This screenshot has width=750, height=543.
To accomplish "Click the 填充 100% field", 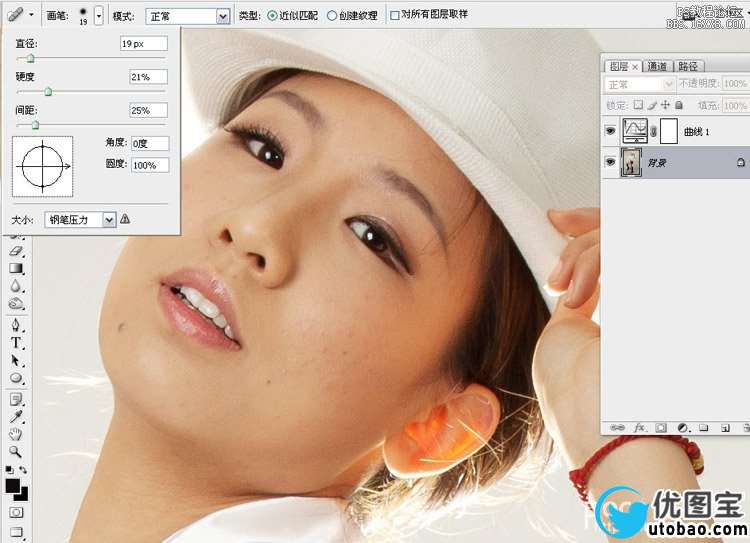I will point(735,105).
